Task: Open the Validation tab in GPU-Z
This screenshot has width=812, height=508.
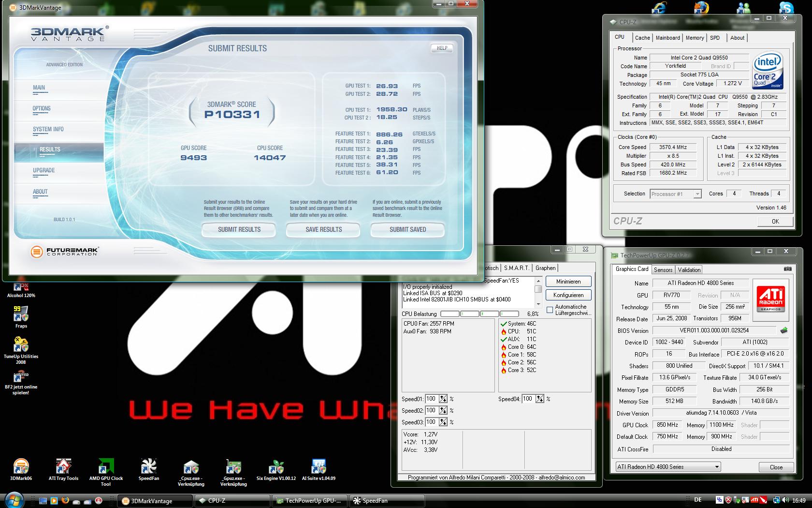Action: point(689,270)
